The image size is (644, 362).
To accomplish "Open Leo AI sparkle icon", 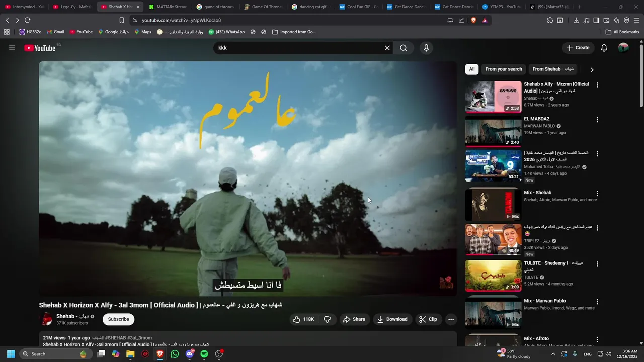I will (616, 20).
